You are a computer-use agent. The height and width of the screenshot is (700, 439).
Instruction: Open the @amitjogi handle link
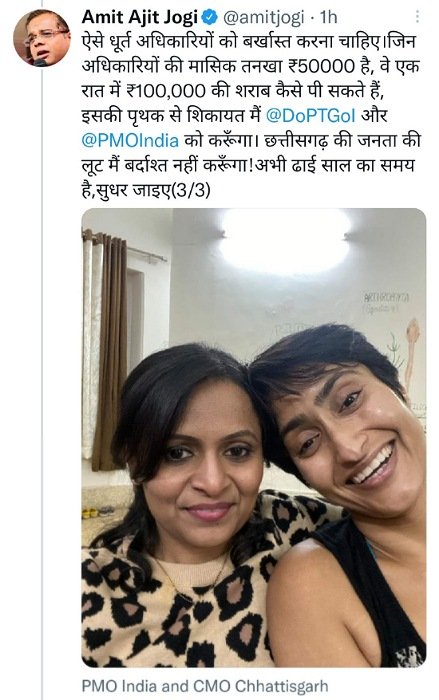pyautogui.click(x=263, y=17)
